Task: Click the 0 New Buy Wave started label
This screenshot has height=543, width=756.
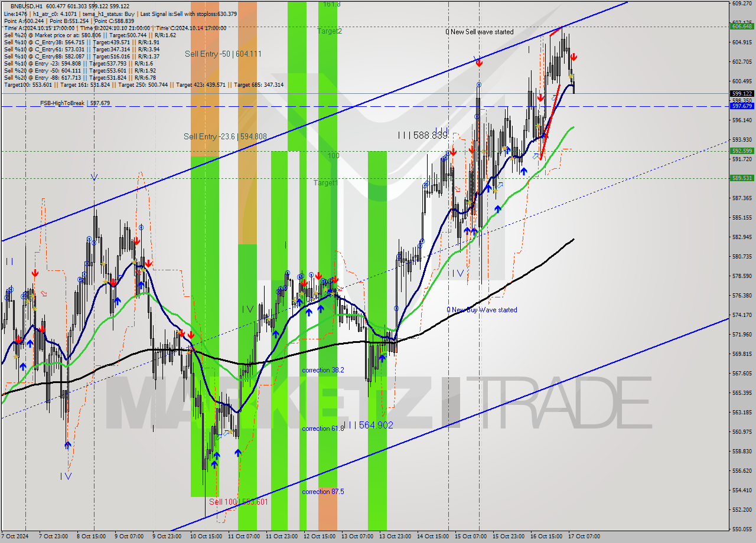Action: [482, 310]
